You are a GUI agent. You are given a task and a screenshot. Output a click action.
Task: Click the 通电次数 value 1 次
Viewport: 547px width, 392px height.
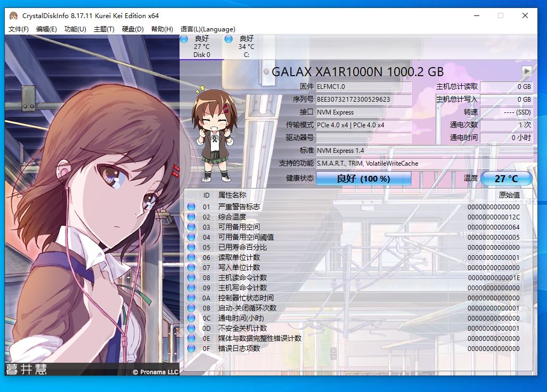(x=506, y=125)
